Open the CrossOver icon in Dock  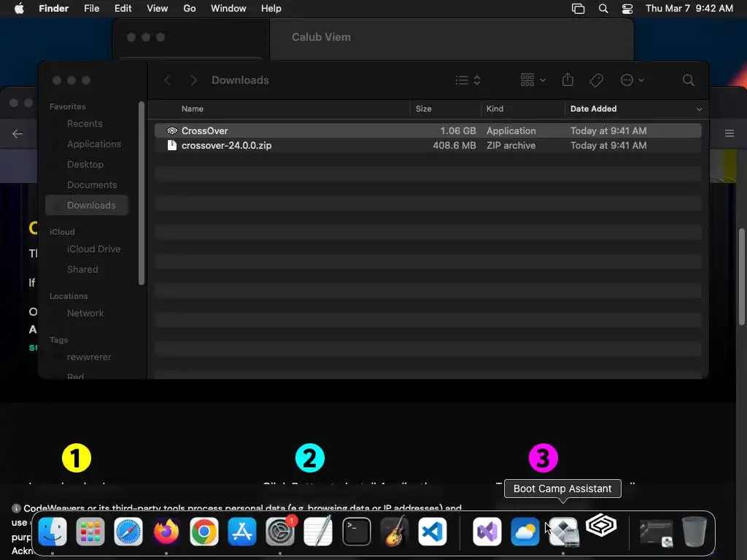pyautogui.click(x=601, y=526)
